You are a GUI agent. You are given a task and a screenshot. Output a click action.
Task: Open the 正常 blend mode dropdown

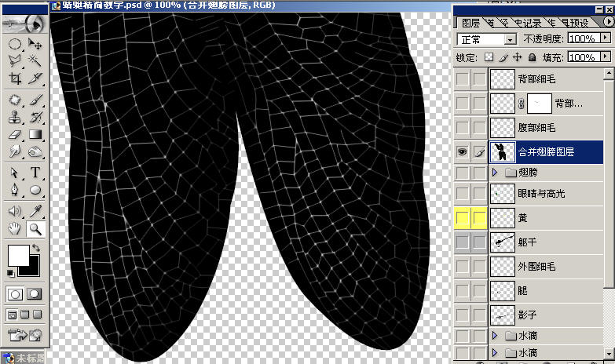(x=510, y=39)
